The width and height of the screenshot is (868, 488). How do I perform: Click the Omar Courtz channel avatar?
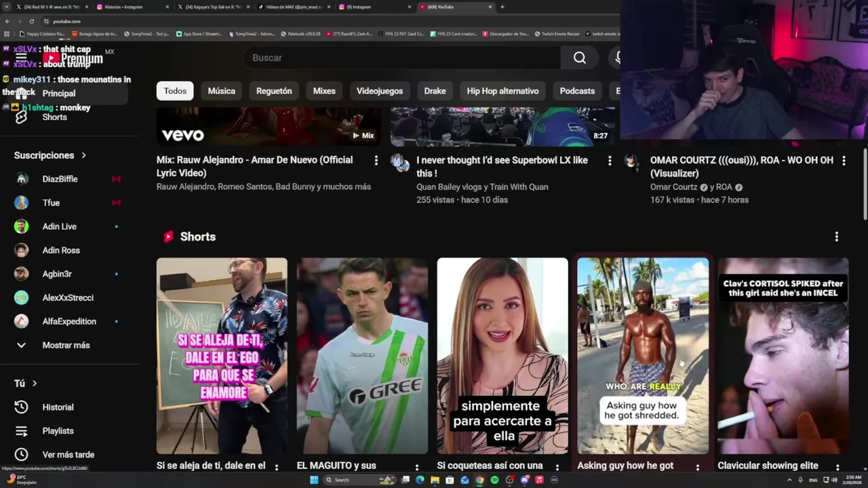(632, 161)
